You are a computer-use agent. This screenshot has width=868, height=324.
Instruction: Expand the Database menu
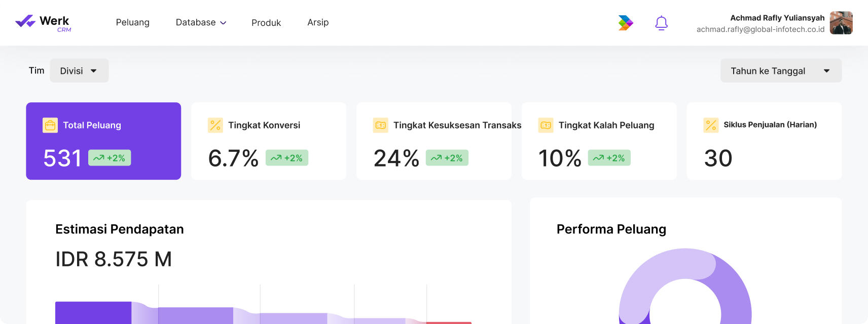[x=201, y=22]
